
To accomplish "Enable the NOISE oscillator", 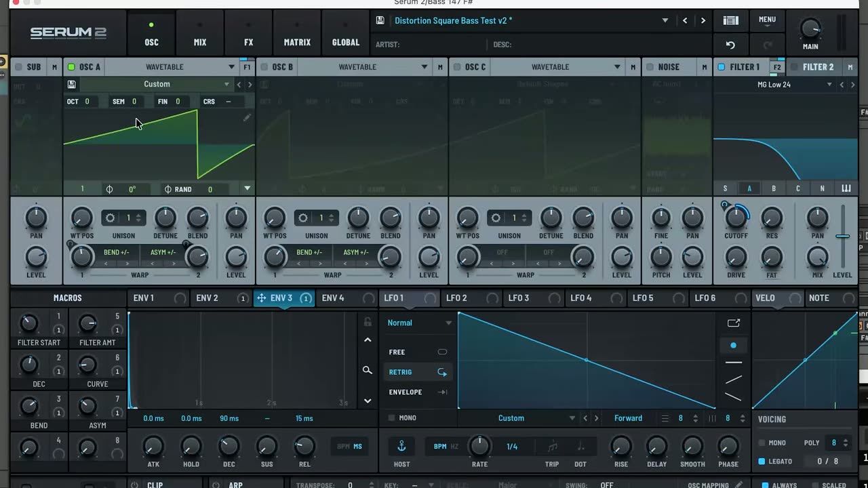I will [650, 67].
